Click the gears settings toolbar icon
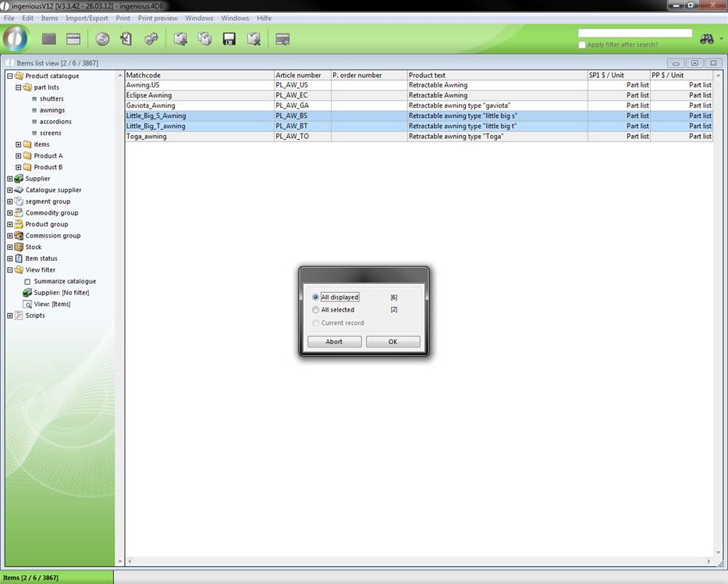728x584 pixels. (151, 39)
